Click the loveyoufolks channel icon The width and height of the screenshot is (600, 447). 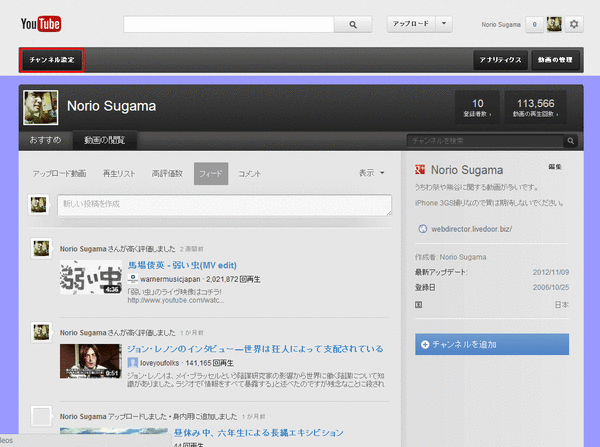(x=132, y=362)
